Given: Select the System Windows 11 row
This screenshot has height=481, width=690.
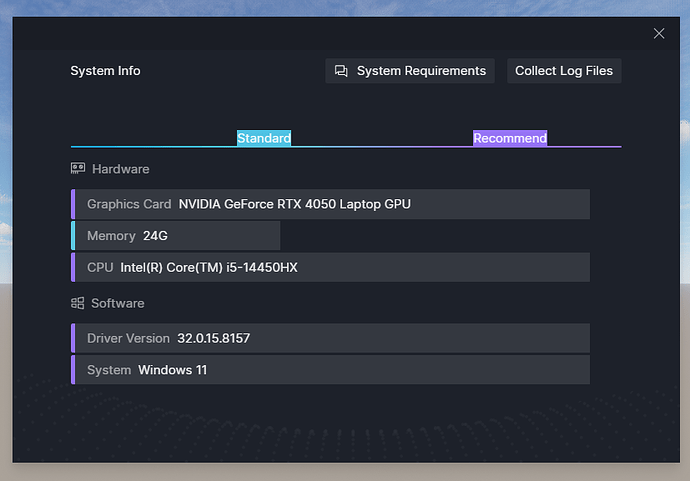Looking at the screenshot, I should [x=330, y=370].
